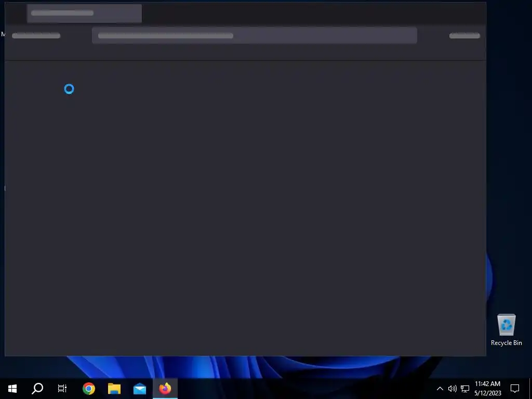This screenshot has height=399, width=532.
Task: Open the Mail app from the taskbar
Action: click(140, 389)
